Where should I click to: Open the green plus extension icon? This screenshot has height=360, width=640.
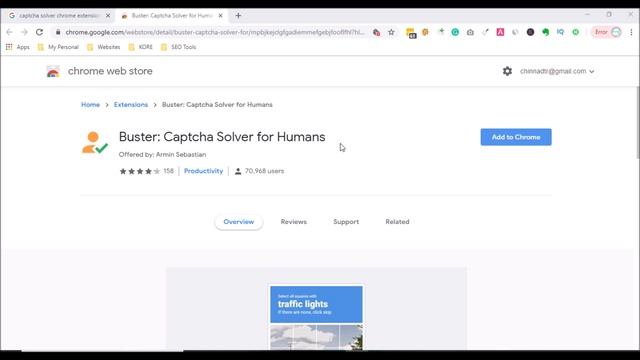[440, 32]
